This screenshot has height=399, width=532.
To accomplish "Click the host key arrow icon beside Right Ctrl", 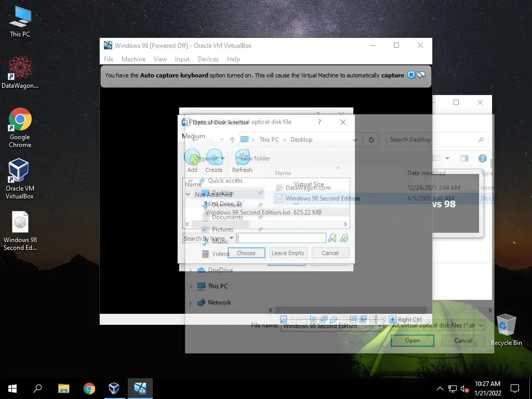I will (392, 320).
